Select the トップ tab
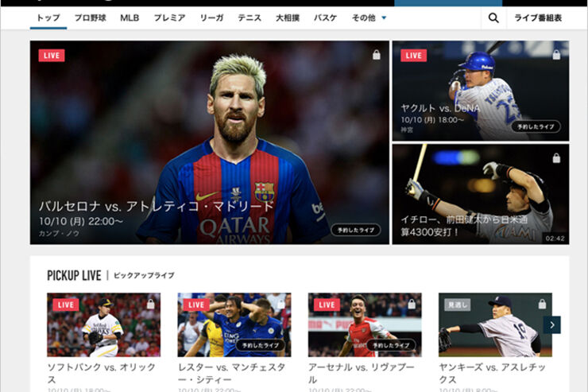Screen dimensions: 588x392 click(48, 17)
